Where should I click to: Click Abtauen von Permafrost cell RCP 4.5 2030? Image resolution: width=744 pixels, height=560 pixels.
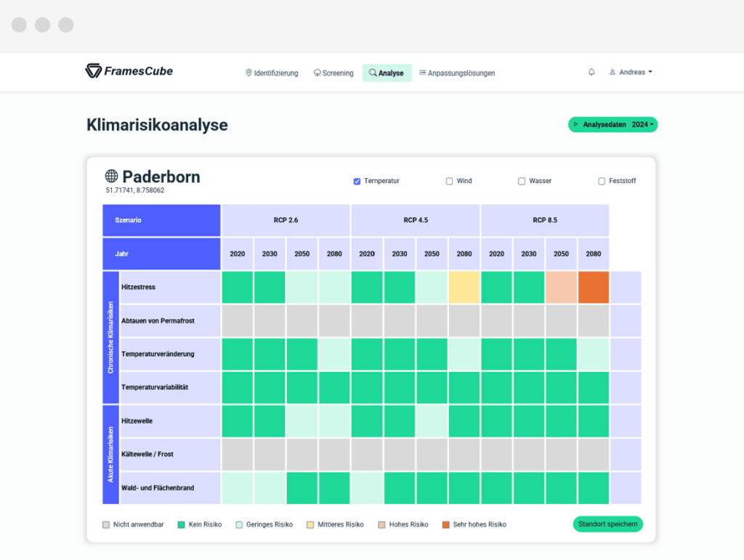point(400,321)
